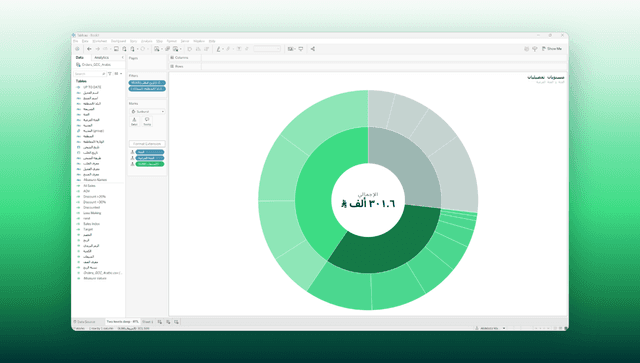Open the Worksheet menu

coord(100,41)
